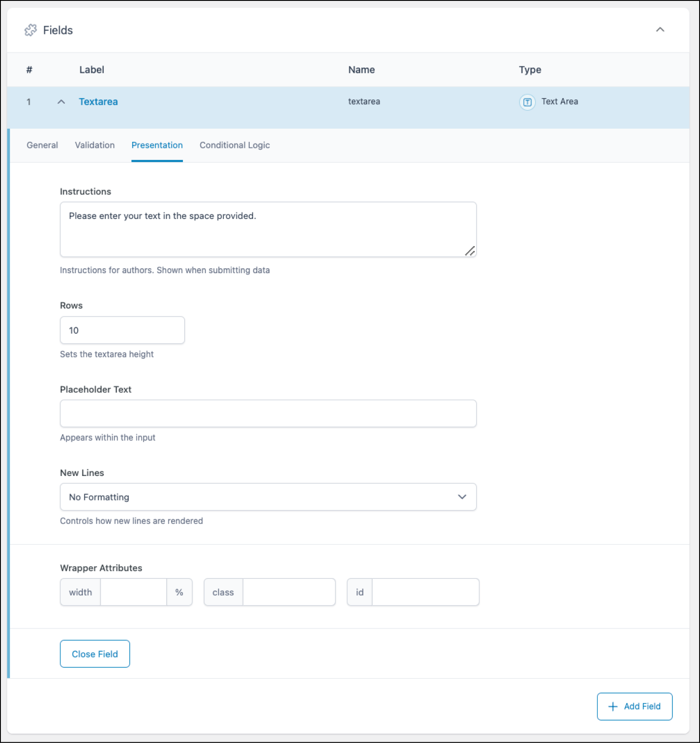Focus the Rows number field
Image resolution: width=700 pixels, height=743 pixels.
coord(122,330)
